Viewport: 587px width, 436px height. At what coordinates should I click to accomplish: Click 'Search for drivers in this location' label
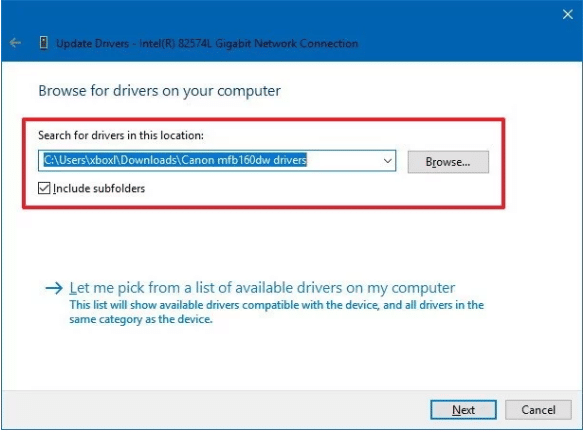[121, 135]
